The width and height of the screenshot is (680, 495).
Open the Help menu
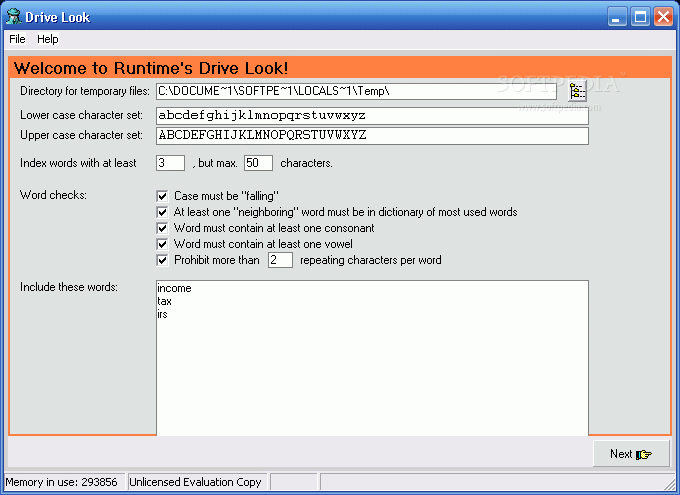click(x=48, y=39)
